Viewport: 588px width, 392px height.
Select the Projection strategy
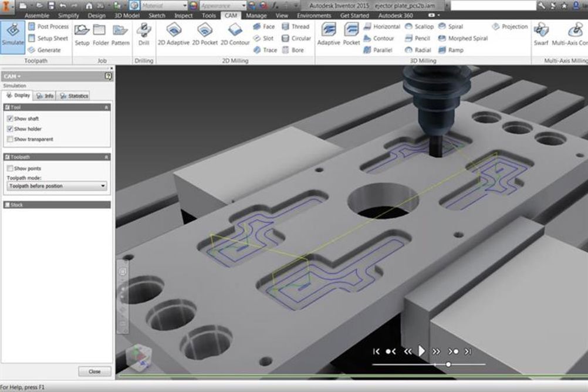[510, 26]
